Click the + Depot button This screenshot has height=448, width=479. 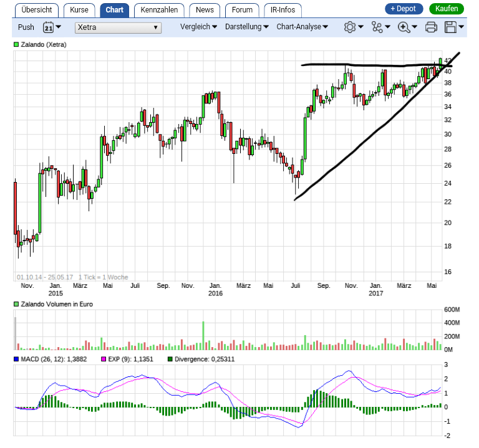pyautogui.click(x=404, y=9)
